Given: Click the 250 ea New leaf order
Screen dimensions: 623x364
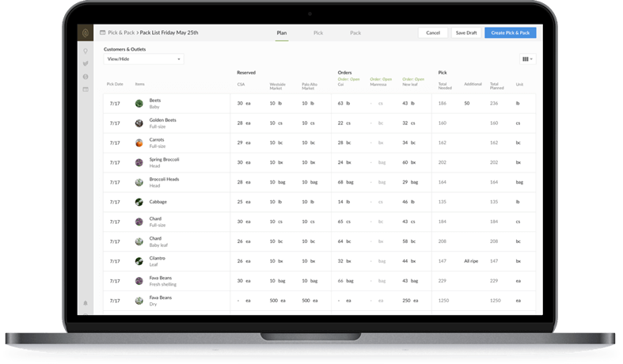Looking at the screenshot, I should click(x=410, y=301).
